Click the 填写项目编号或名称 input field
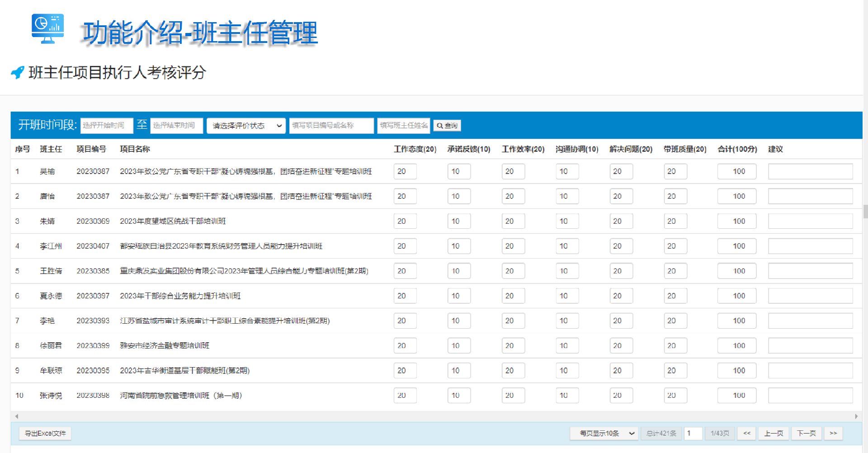This screenshot has height=453, width=868. (x=331, y=126)
